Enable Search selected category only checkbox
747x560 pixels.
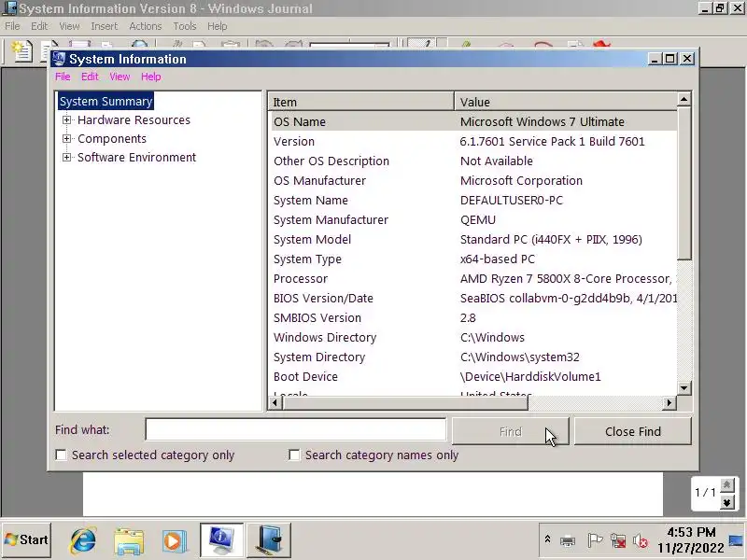point(61,455)
